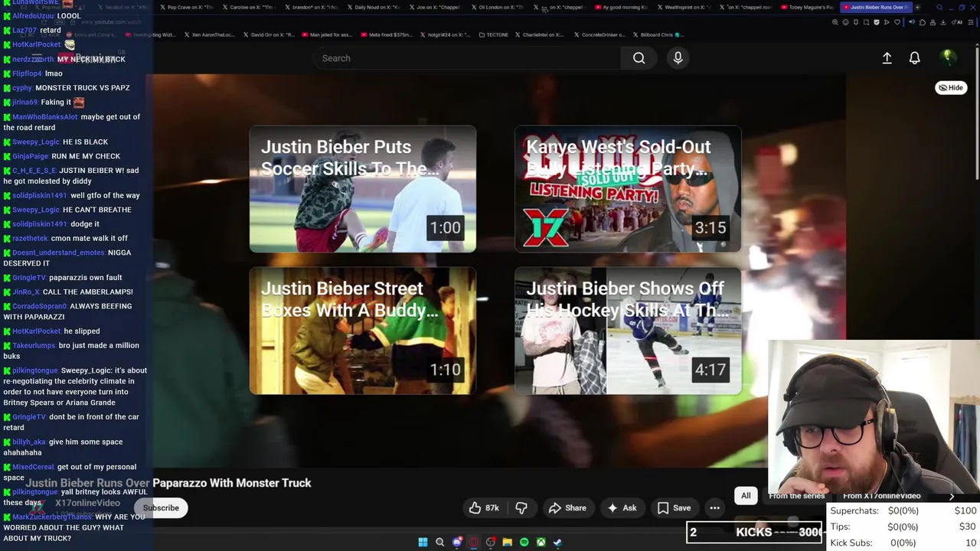Select 'From the series' filter chip
The height and width of the screenshot is (551, 980).
(x=796, y=496)
